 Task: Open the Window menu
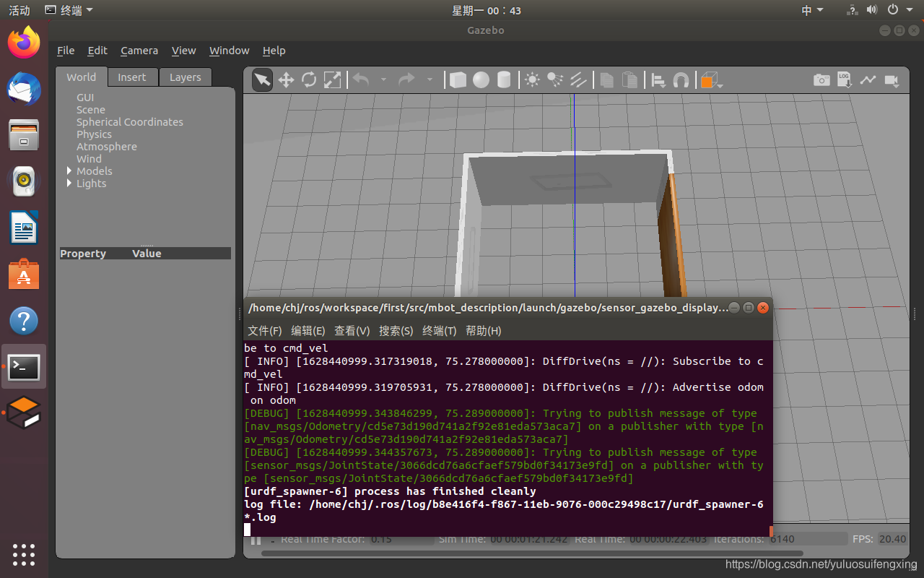[230, 51]
